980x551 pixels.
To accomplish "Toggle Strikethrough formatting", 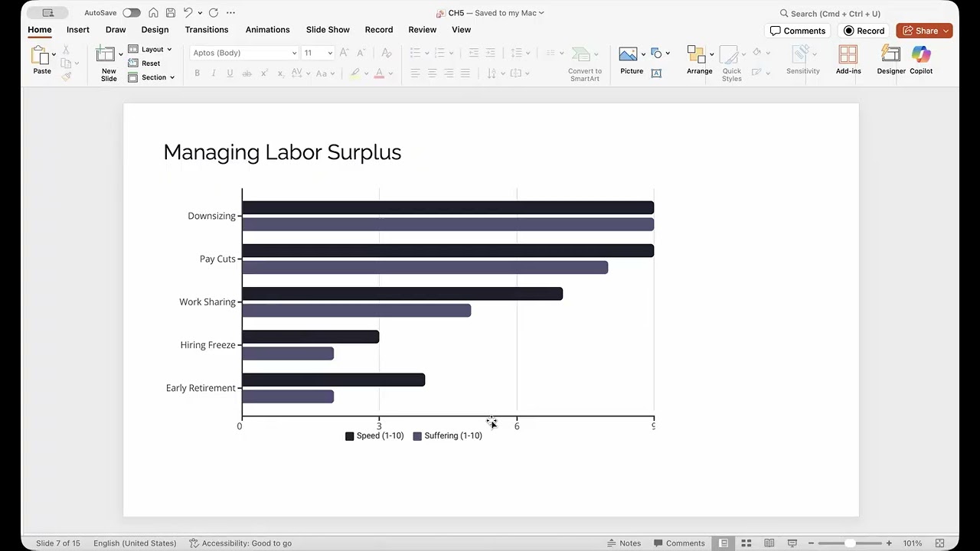I will 247,73.
